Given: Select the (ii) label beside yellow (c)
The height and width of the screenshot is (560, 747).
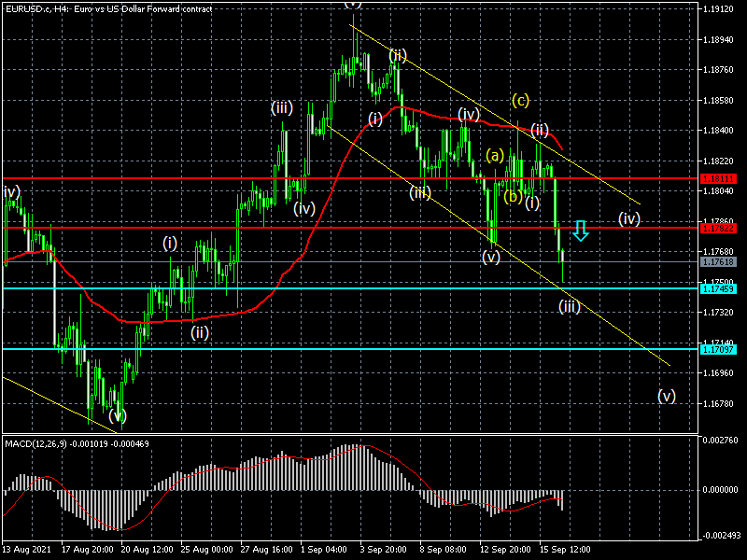Looking at the screenshot, I should 540,130.
